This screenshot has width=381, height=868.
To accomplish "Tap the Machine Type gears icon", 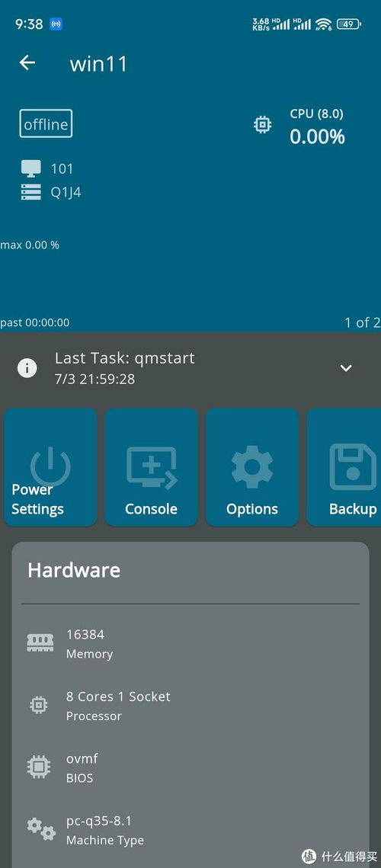I will click(x=41, y=829).
